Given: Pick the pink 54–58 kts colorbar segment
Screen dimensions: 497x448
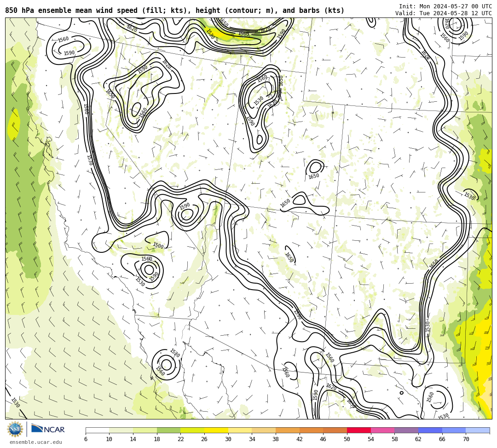Looking at the screenshot, I should point(382,430).
